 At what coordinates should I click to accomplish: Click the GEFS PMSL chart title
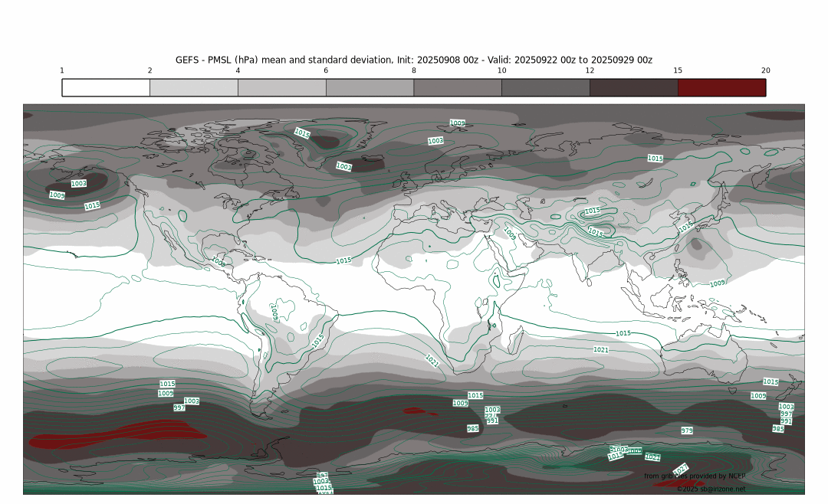click(414, 60)
